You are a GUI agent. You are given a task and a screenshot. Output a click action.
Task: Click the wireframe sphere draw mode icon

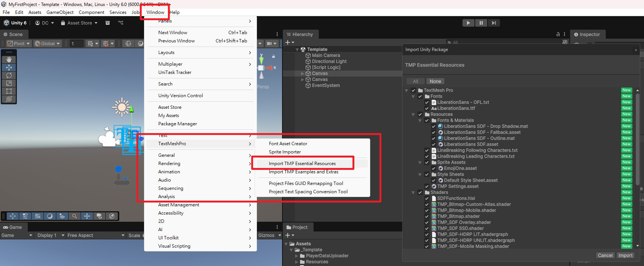point(128,44)
